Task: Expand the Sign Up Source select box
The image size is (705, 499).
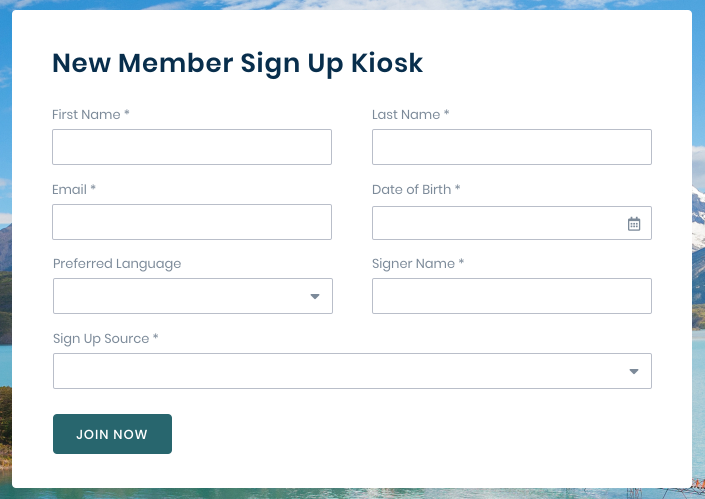Action: tap(352, 371)
